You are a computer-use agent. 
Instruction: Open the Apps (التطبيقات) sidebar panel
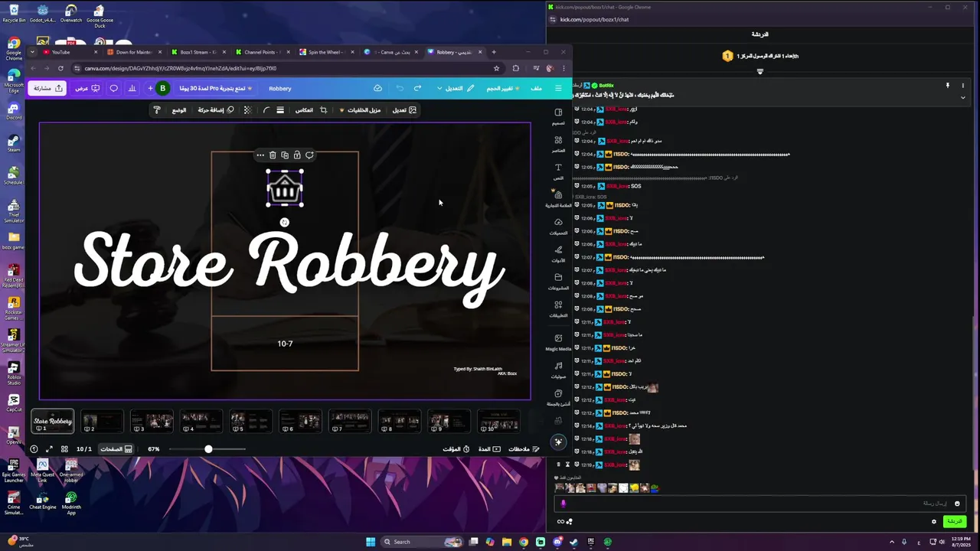tap(558, 308)
